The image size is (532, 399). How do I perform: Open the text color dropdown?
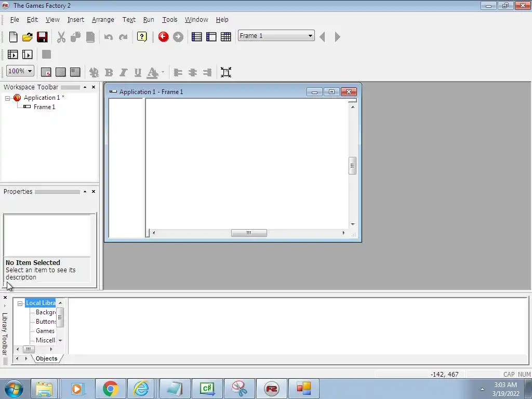coord(163,72)
